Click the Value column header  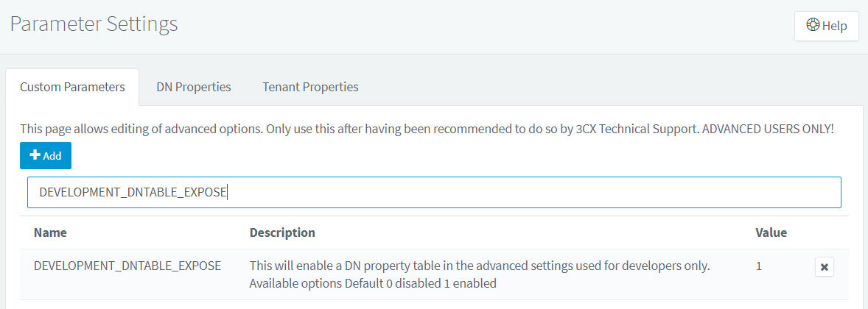[x=771, y=232]
